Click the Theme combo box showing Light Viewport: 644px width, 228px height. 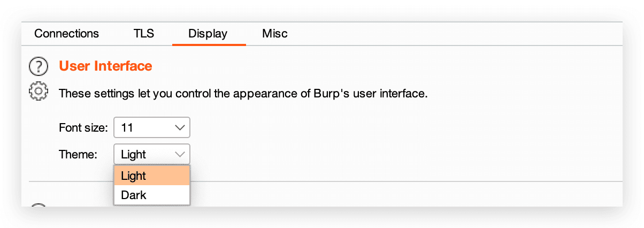click(152, 154)
